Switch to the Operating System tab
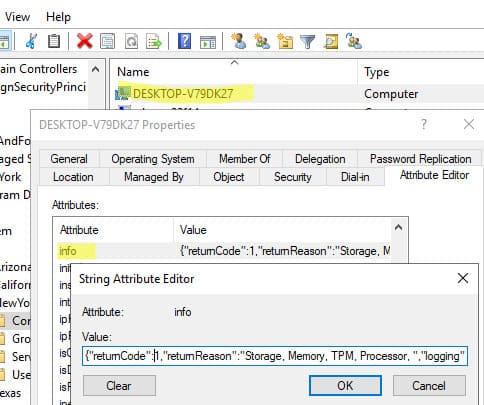Viewport: 484px width, 405px height. [x=153, y=159]
